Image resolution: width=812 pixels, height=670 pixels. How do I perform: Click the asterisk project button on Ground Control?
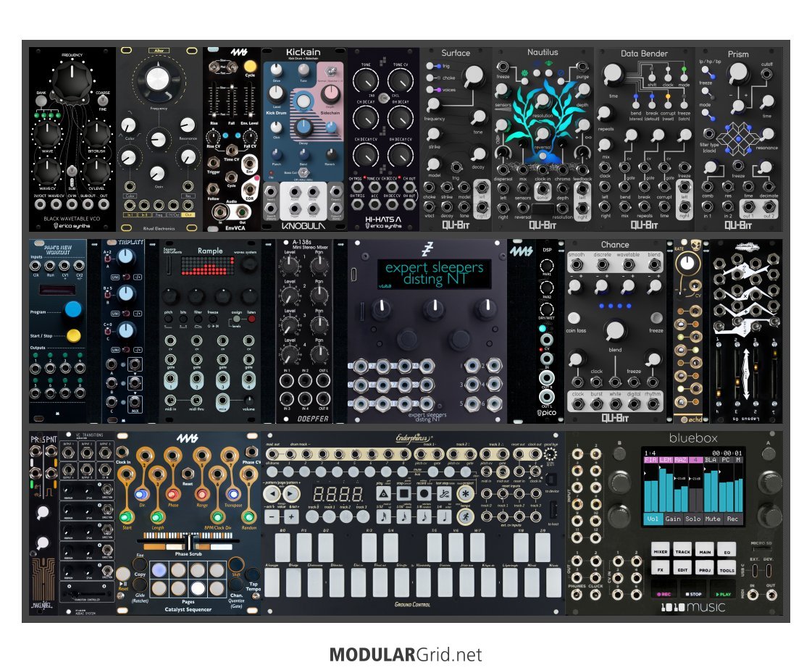click(x=466, y=493)
